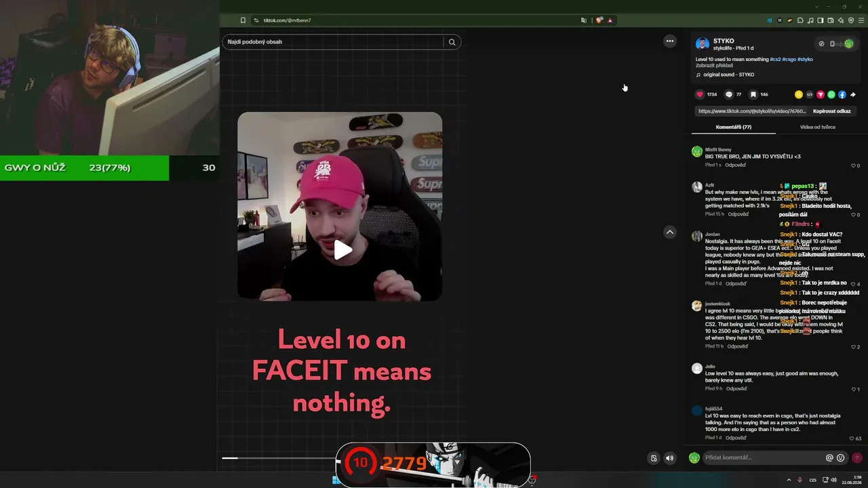
Task: Click the yellow repost icon
Action: (799, 95)
